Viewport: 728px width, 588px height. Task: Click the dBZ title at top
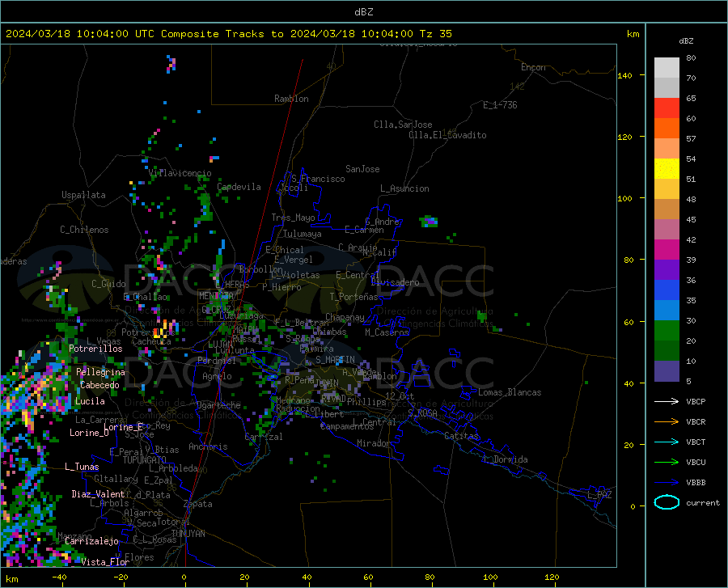(x=363, y=12)
